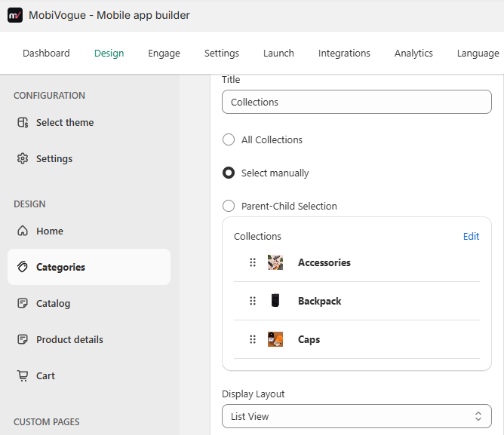Click the Categories tag icon

pos(23,267)
